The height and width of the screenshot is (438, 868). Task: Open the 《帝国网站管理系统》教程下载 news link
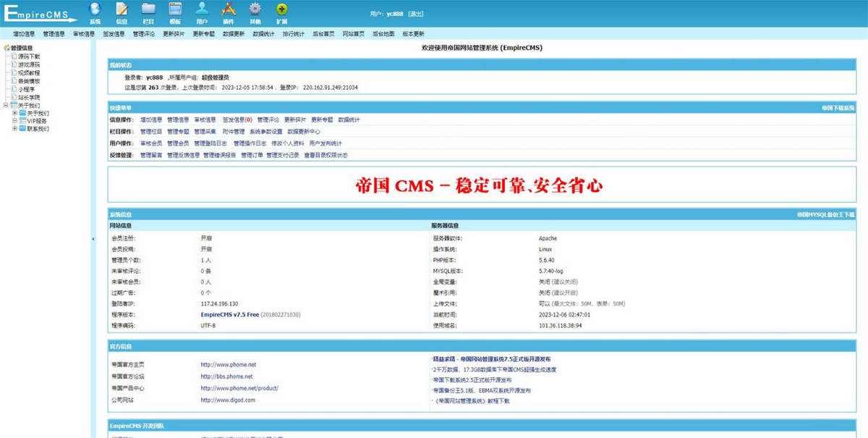click(472, 400)
